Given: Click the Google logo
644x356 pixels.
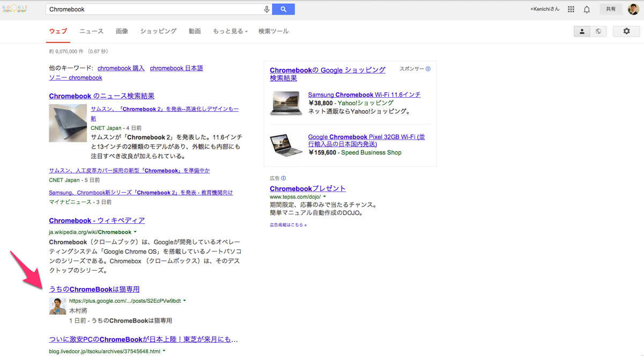Looking at the screenshot, I should [15, 9].
